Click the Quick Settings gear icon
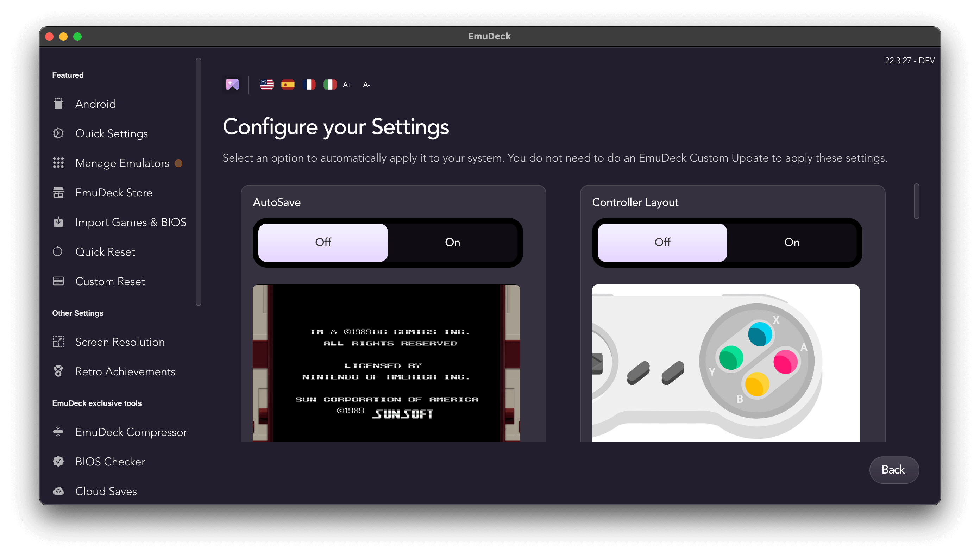 [58, 133]
